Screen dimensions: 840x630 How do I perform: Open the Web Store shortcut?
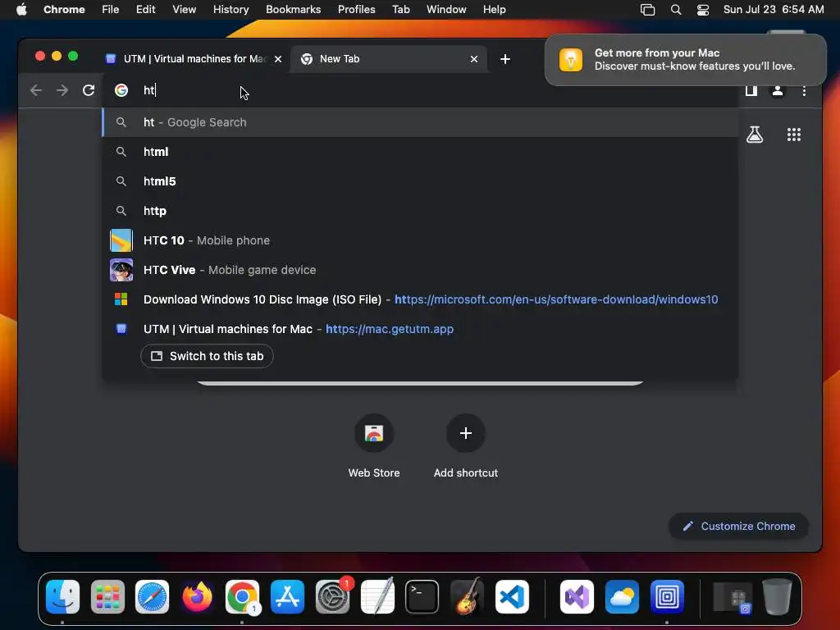point(374,445)
